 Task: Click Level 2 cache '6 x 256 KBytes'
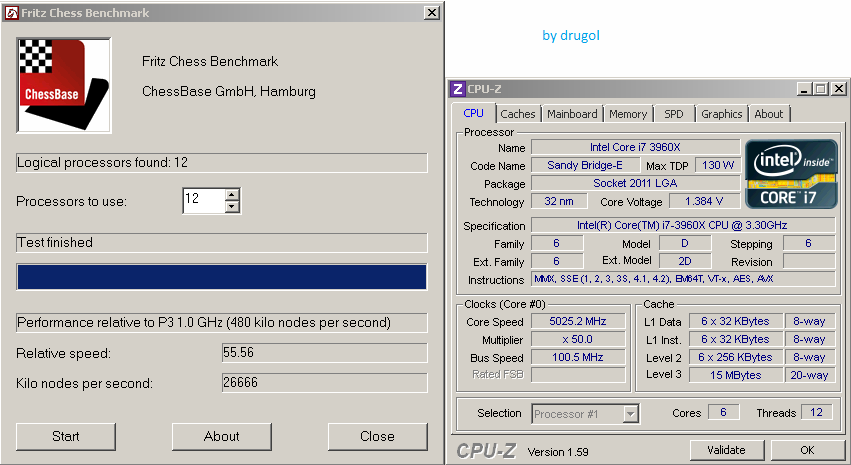(735, 357)
